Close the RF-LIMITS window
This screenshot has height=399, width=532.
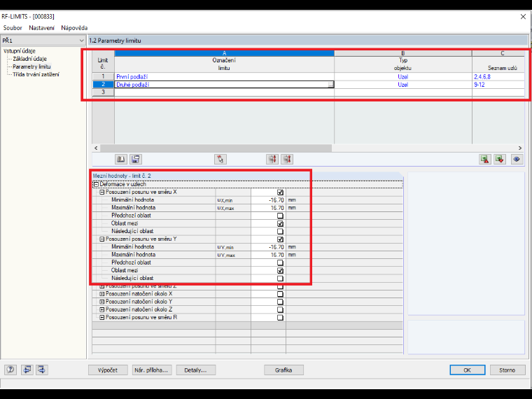(523, 17)
